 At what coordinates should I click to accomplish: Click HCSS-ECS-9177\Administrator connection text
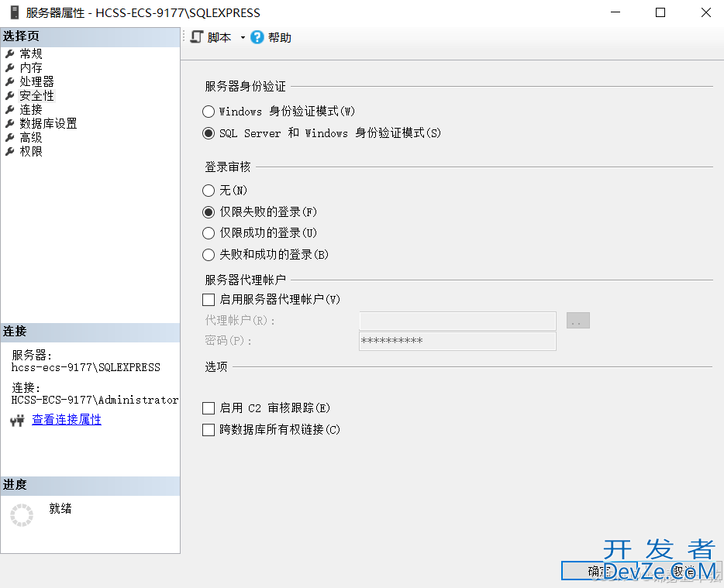[x=95, y=400]
